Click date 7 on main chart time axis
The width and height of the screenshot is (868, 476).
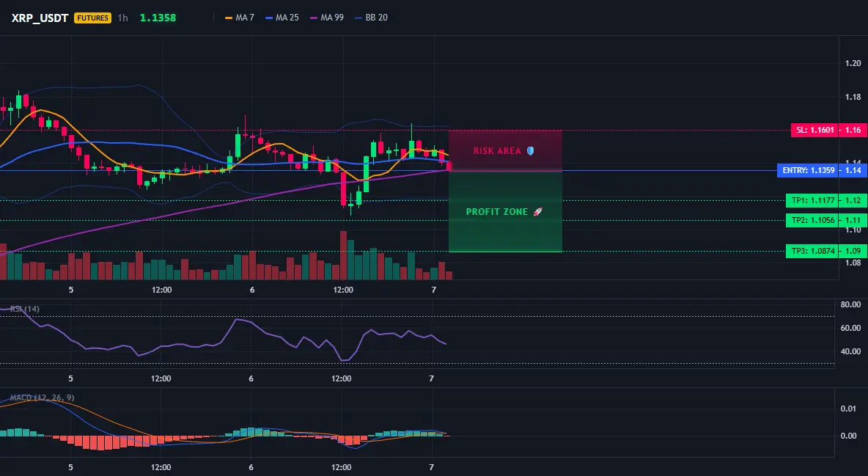[x=434, y=290]
